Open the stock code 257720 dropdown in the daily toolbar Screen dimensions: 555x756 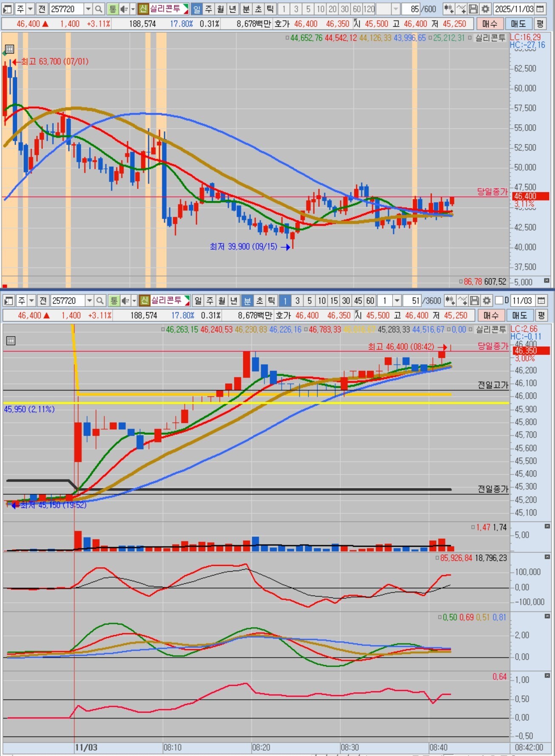[88, 9]
